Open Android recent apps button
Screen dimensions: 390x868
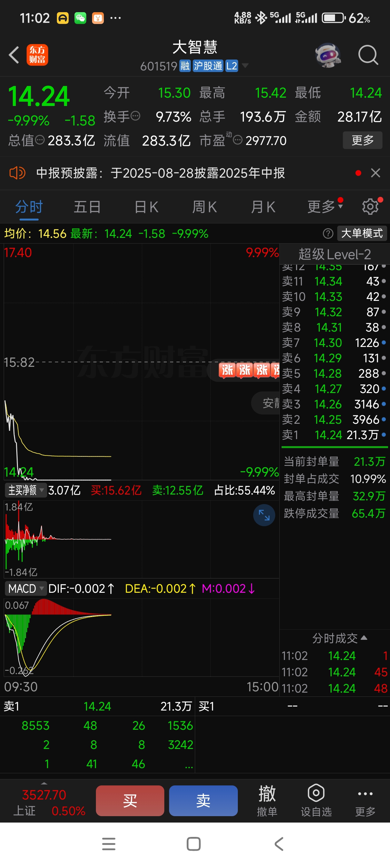[x=109, y=844]
